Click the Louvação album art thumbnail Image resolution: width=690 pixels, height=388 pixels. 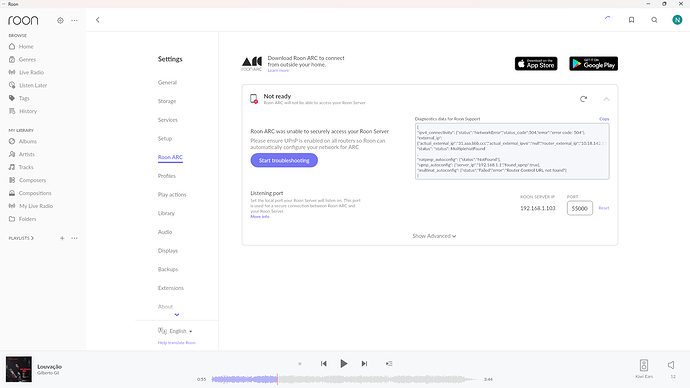(18, 369)
